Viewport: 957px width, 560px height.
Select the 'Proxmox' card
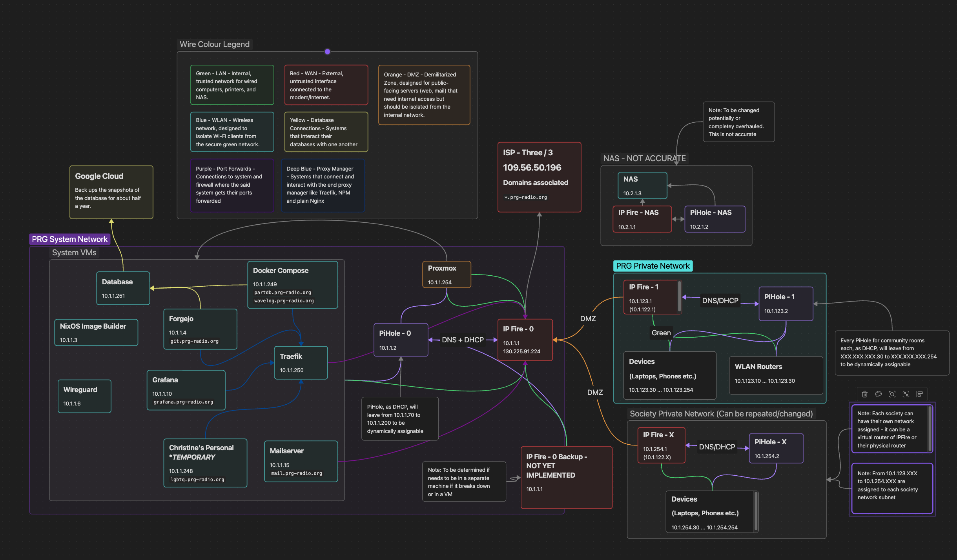point(447,275)
